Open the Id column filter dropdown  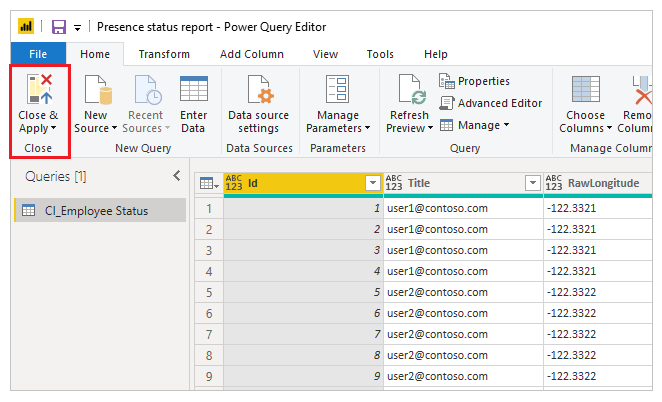point(373,183)
